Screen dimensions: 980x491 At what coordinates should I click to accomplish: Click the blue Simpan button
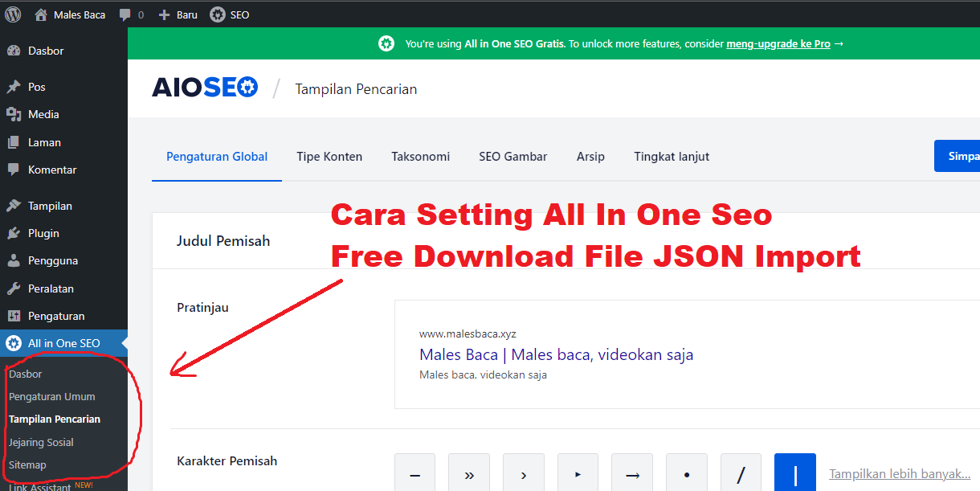click(957, 156)
